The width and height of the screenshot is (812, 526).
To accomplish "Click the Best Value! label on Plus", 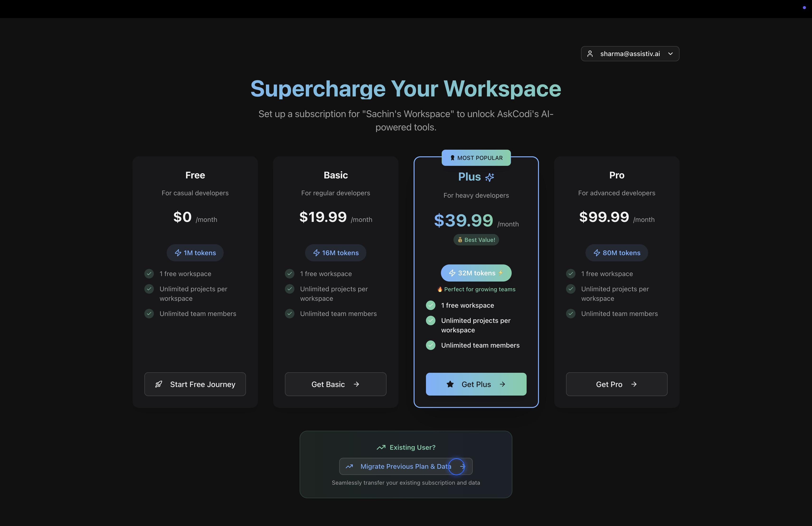I will (476, 240).
